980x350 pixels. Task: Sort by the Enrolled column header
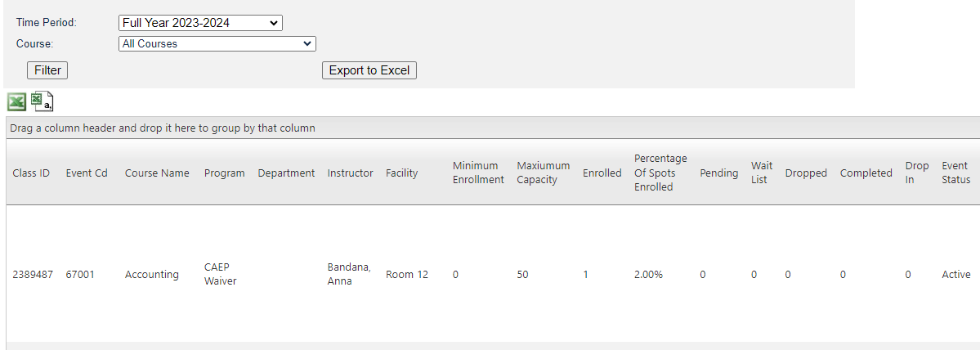[602, 173]
